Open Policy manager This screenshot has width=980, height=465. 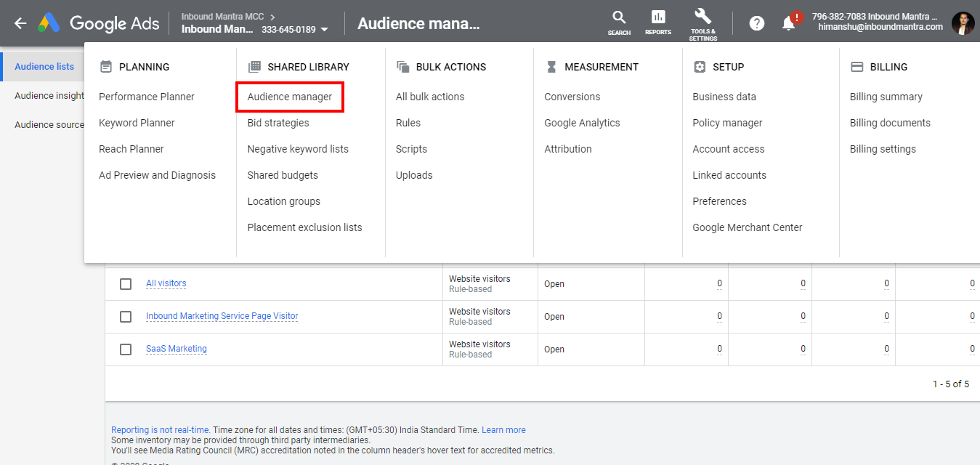(x=727, y=123)
